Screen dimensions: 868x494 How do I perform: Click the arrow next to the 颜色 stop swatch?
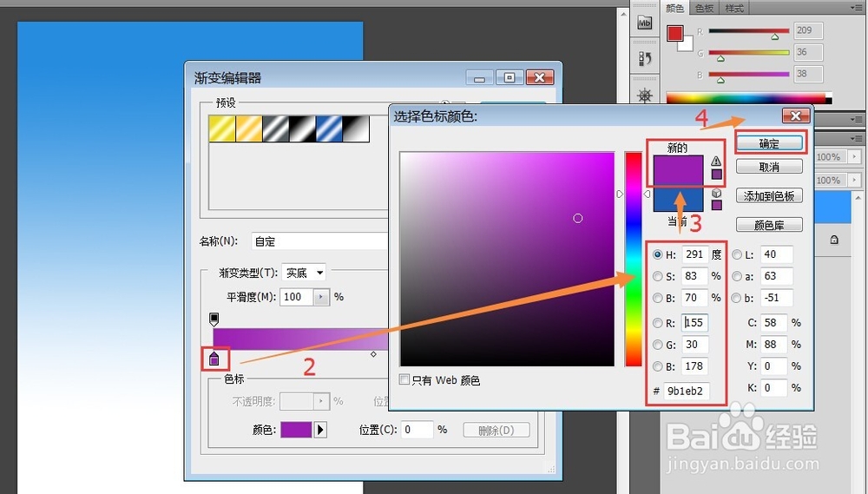(320, 430)
